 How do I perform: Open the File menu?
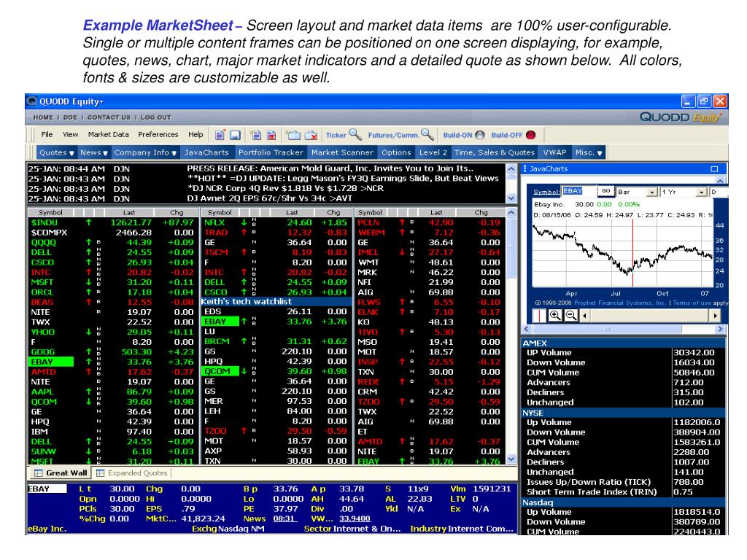coord(47,135)
